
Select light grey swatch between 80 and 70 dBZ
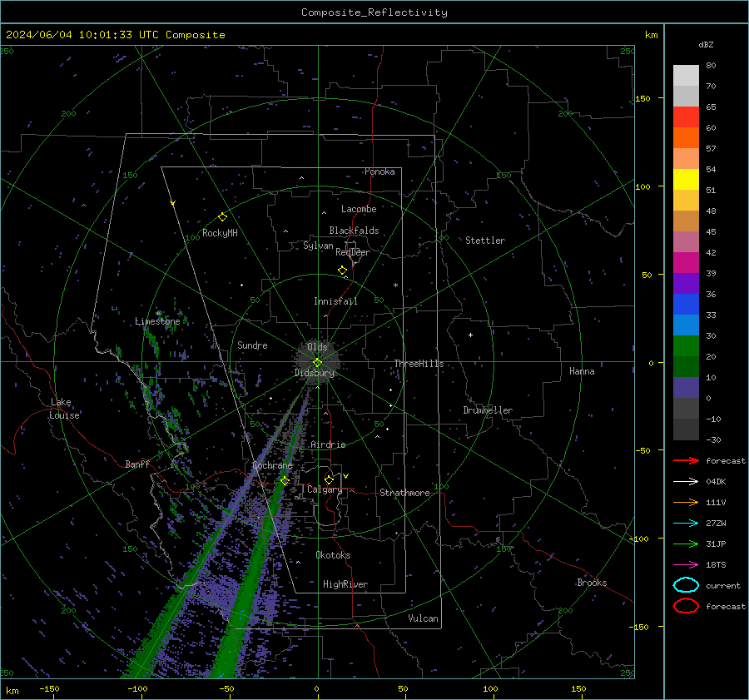(686, 76)
